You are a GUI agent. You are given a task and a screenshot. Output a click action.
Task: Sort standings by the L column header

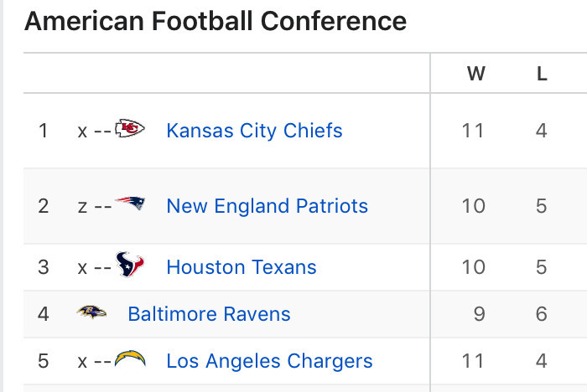point(542,74)
